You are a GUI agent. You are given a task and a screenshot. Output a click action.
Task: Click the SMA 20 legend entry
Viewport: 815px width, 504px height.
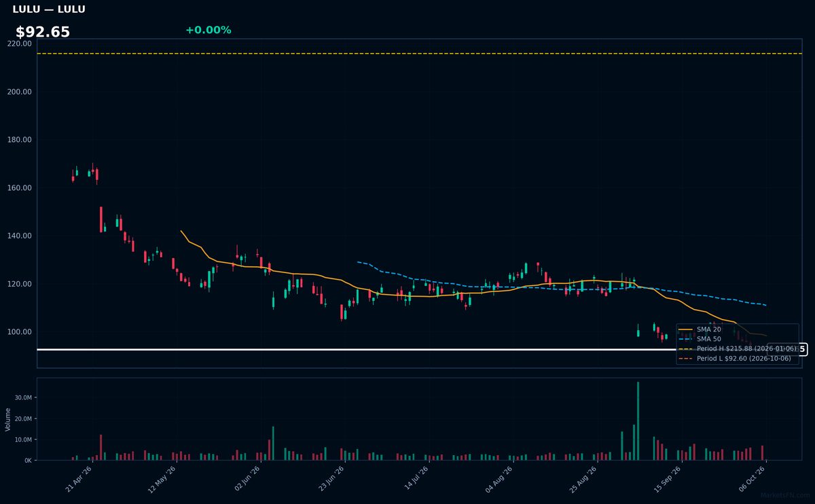pyautogui.click(x=700, y=329)
